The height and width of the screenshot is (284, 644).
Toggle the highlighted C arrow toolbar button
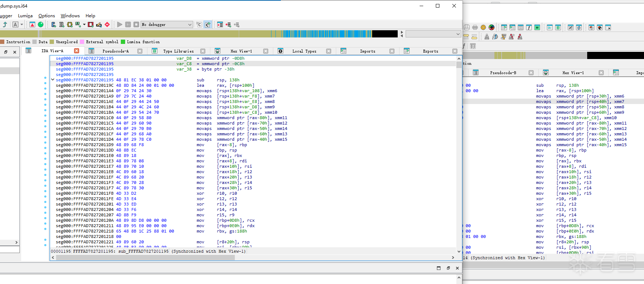[207, 24]
